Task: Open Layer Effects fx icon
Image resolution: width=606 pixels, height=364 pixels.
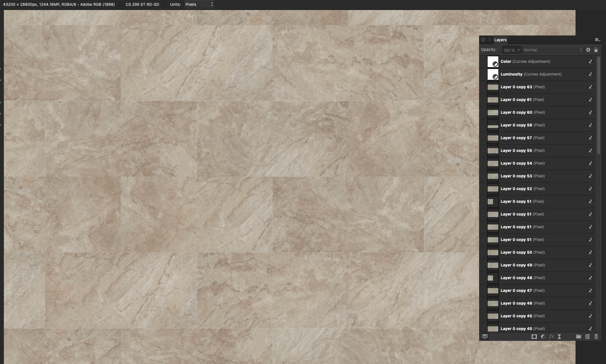Action: coord(551,337)
